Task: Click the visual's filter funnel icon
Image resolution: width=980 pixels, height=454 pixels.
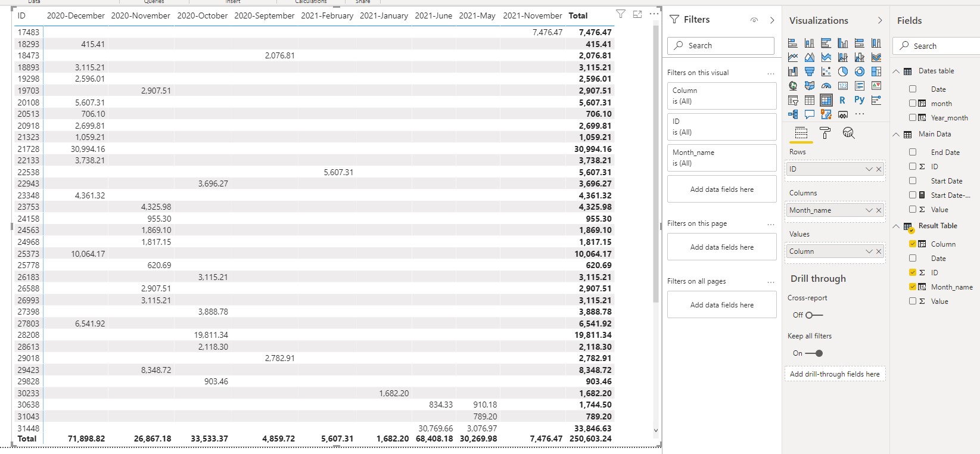Action: click(621, 14)
